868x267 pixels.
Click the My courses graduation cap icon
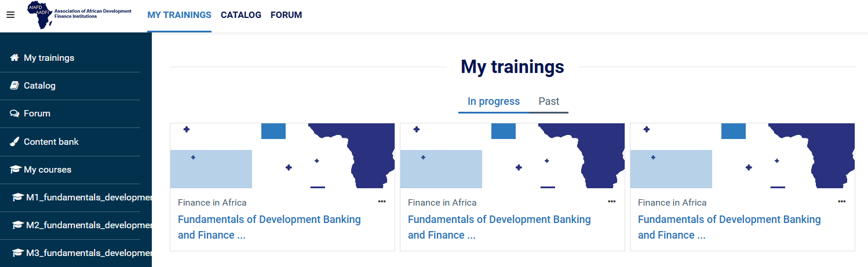coord(15,170)
